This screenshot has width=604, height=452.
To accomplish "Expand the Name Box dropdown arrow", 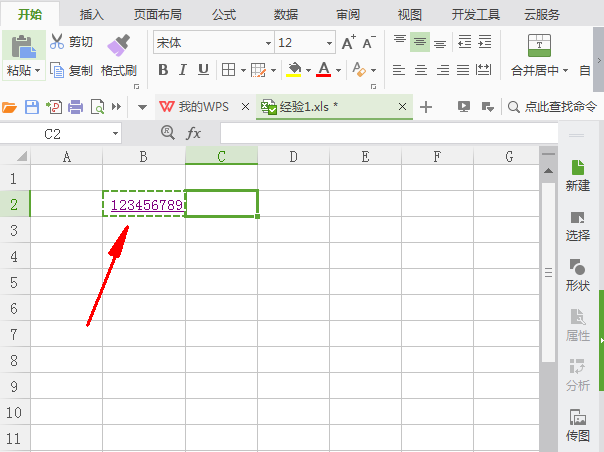I will tap(116, 133).
